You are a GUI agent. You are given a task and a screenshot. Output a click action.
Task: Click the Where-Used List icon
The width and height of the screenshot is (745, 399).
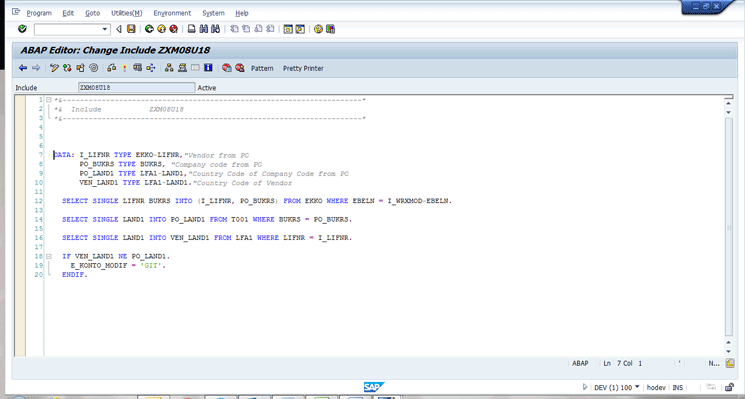click(x=151, y=68)
